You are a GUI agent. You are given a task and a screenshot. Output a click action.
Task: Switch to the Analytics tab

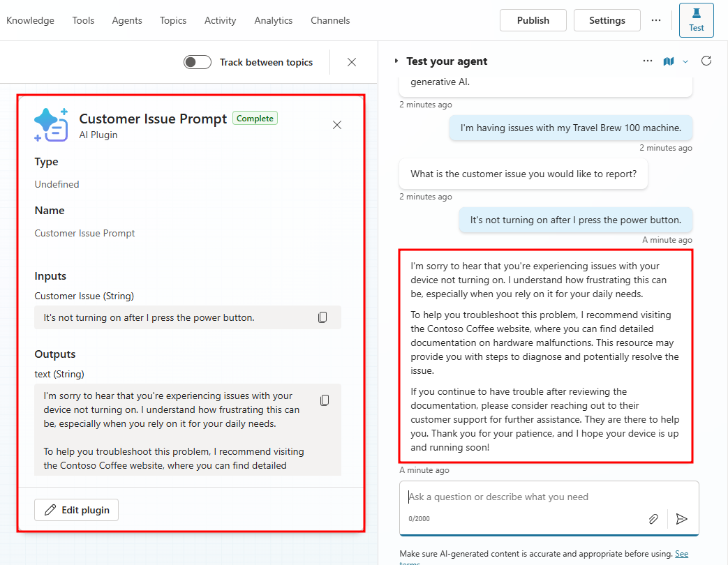pos(274,20)
